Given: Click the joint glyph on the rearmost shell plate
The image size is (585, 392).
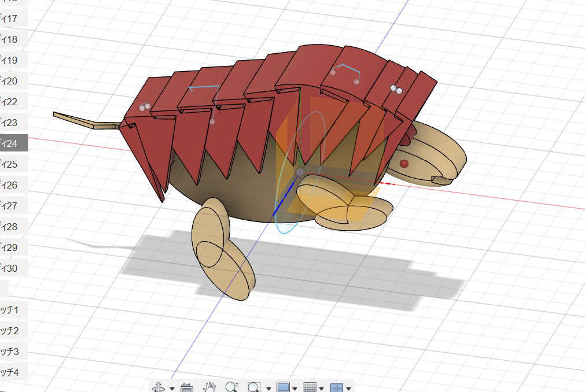Looking at the screenshot, I should 145,108.
